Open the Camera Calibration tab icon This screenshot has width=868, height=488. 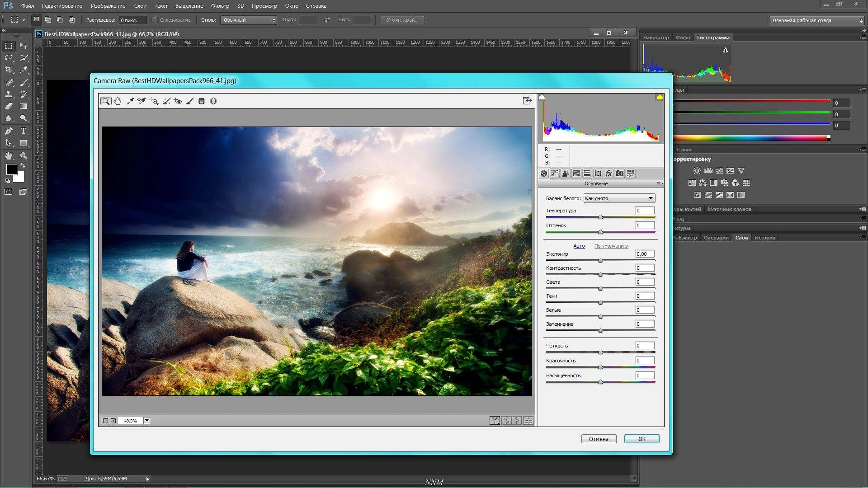click(x=620, y=174)
